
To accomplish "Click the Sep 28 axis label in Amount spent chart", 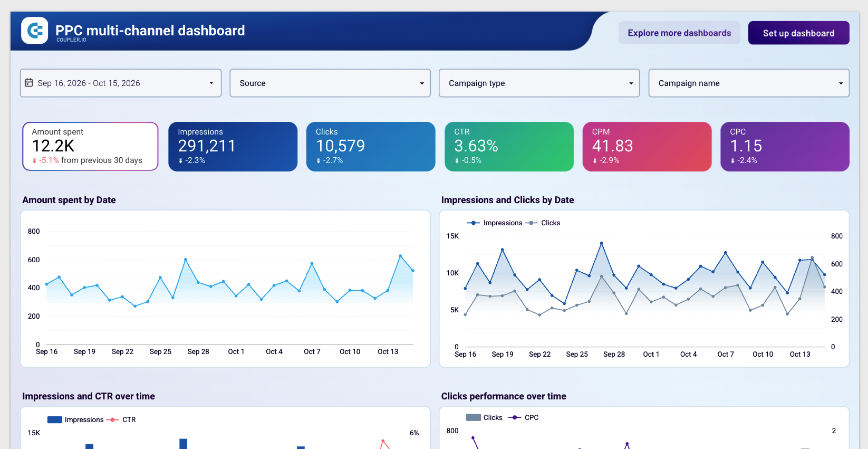I will coord(198,351).
